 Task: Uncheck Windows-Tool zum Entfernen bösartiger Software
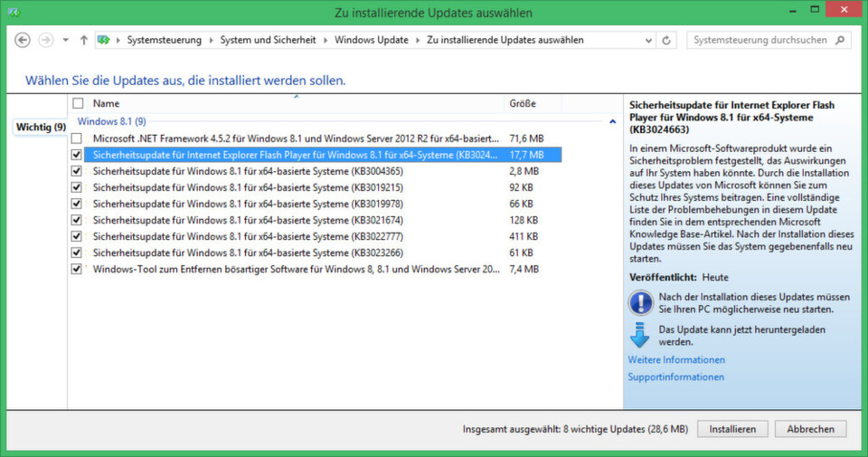76,269
